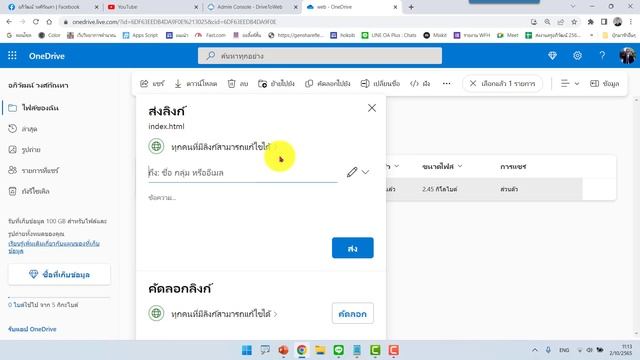Open the OneDrive help question mark
This screenshot has width=640, height=360.
pyautogui.click(x=602, y=56)
